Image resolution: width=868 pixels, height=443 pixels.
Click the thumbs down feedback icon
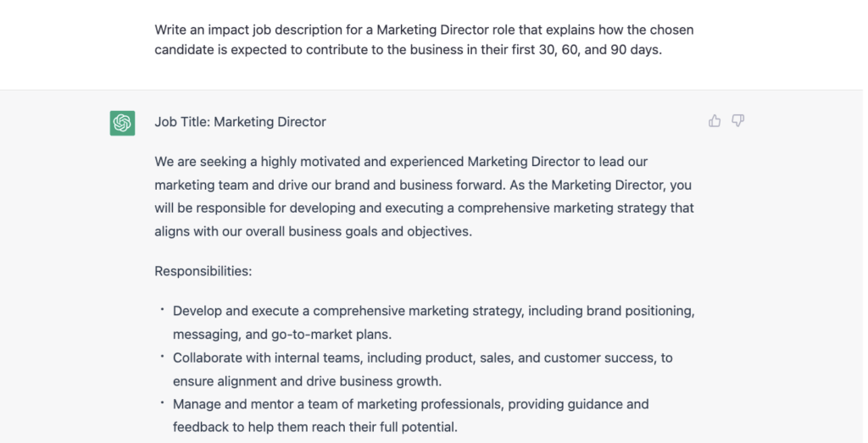coord(738,120)
